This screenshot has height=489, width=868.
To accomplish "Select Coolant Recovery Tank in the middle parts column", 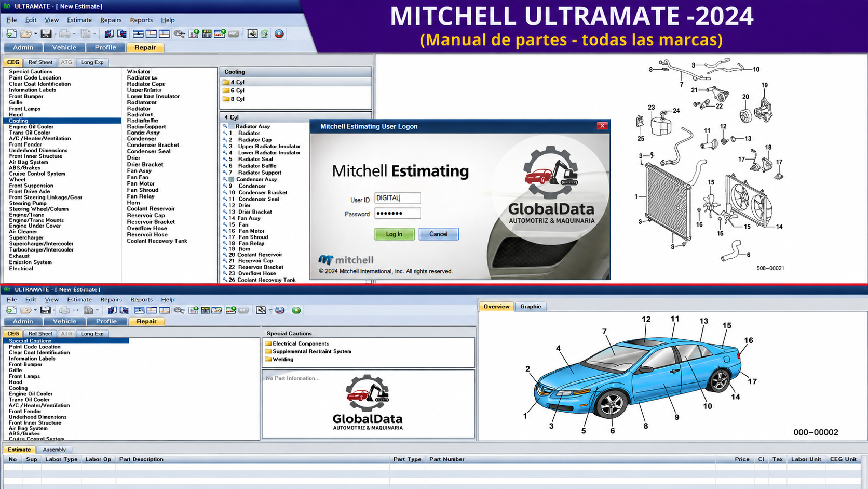I will pos(157,241).
